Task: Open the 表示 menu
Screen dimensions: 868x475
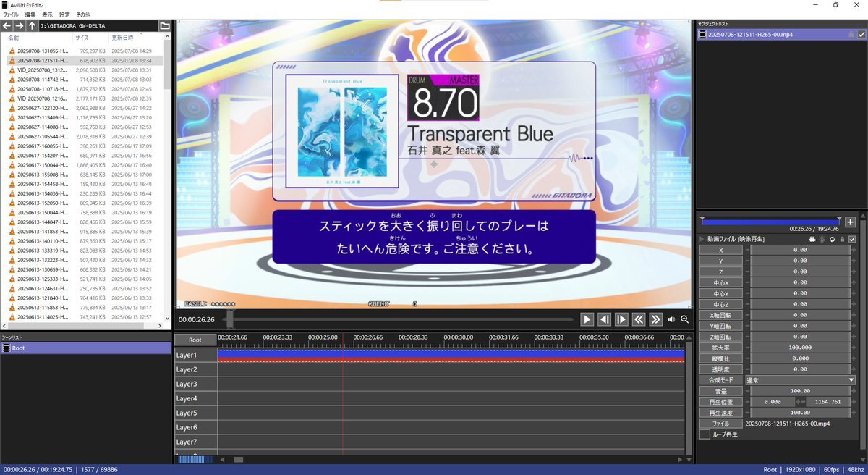Action: coord(47,14)
